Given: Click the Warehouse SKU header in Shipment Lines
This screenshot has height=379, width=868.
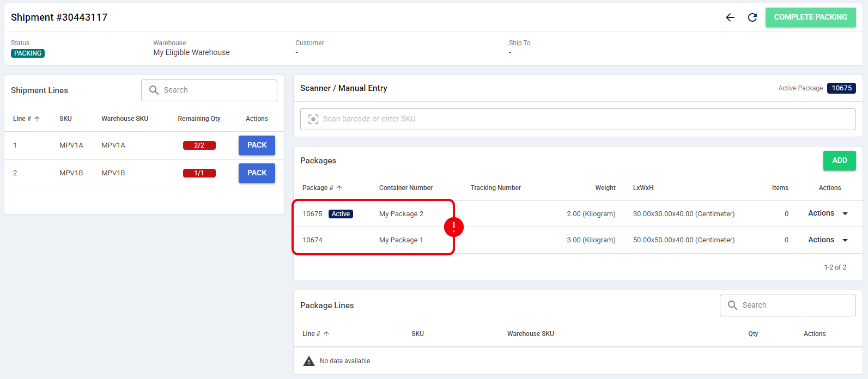Looking at the screenshot, I should click(125, 119).
